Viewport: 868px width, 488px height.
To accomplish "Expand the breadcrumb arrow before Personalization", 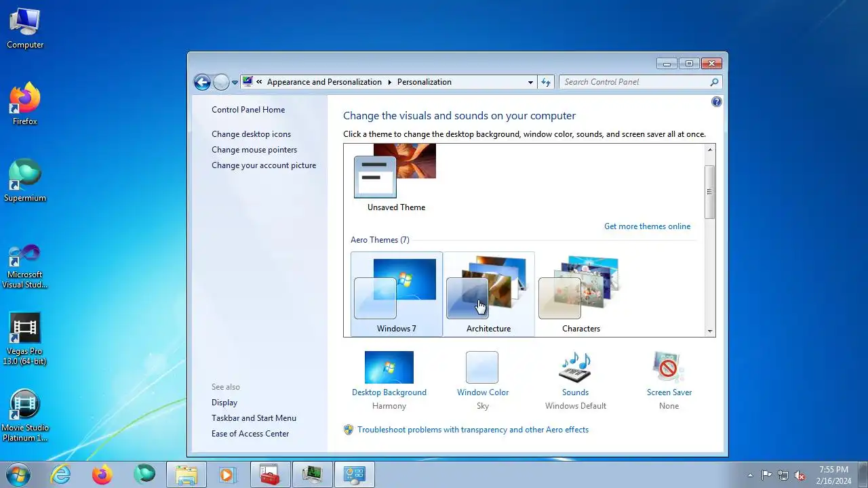I will pos(390,82).
